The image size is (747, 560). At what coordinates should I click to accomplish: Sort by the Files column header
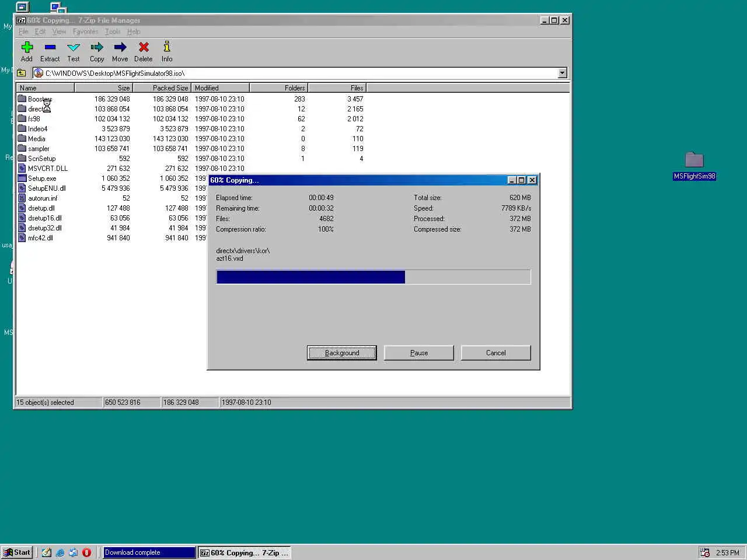337,88
